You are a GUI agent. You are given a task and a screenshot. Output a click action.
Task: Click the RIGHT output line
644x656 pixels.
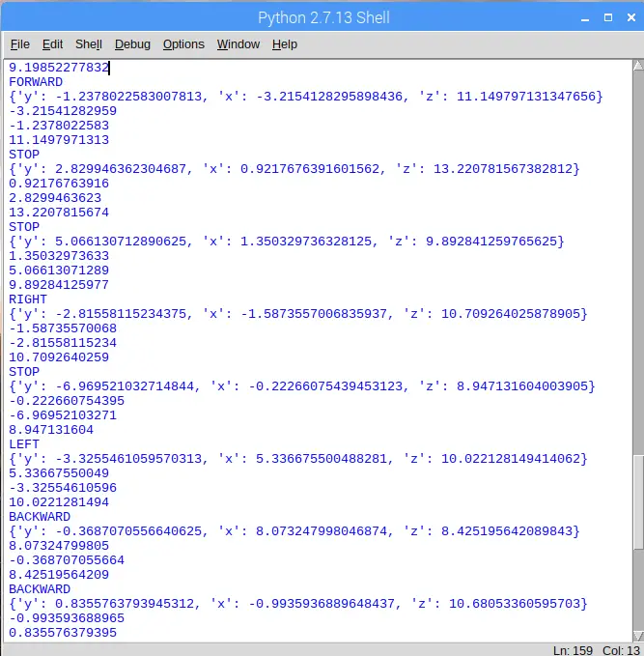28,299
